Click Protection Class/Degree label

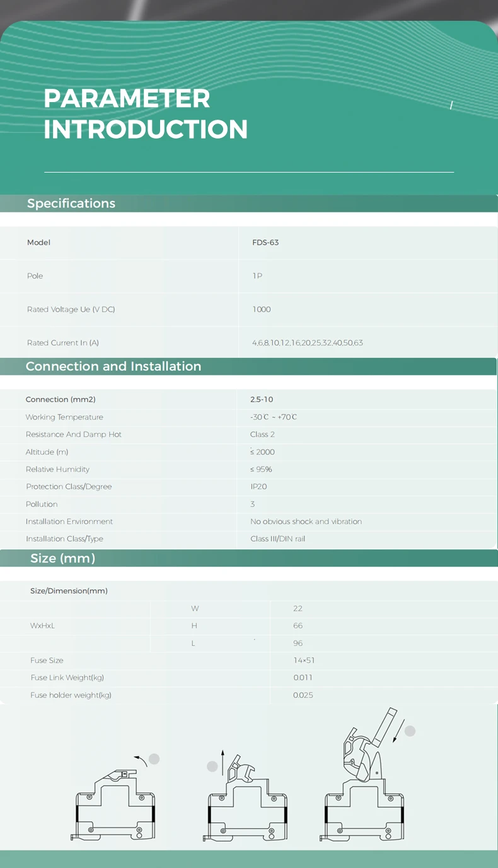[x=69, y=487]
